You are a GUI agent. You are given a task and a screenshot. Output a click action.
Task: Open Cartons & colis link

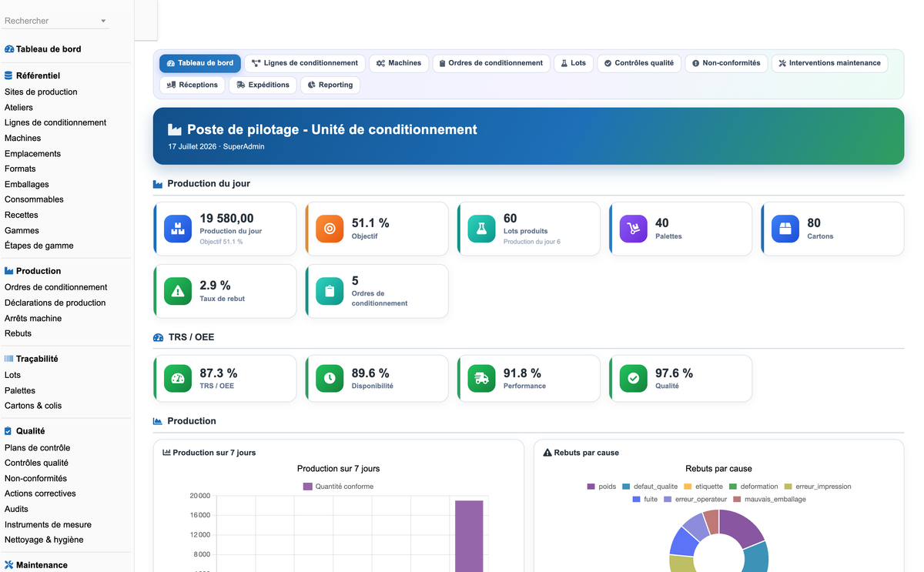click(x=33, y=406)
